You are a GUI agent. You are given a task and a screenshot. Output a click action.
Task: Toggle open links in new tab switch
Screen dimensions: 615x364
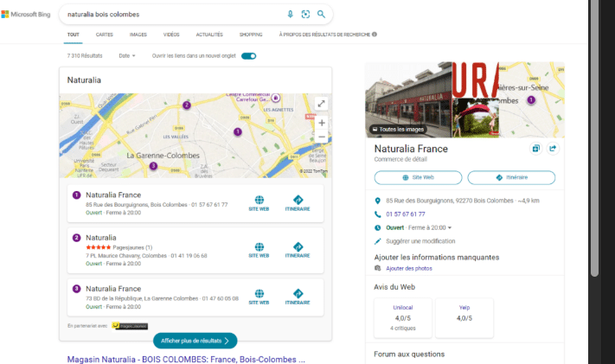tap(248, 55)
